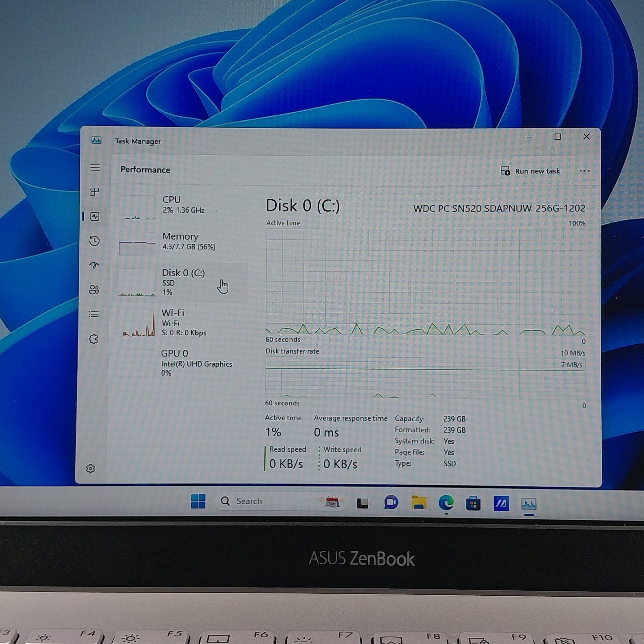Viewport: 644px width, 644px height.
Task: Open Microsoft Store from the taskbar
Action: (x=473, y=503)
